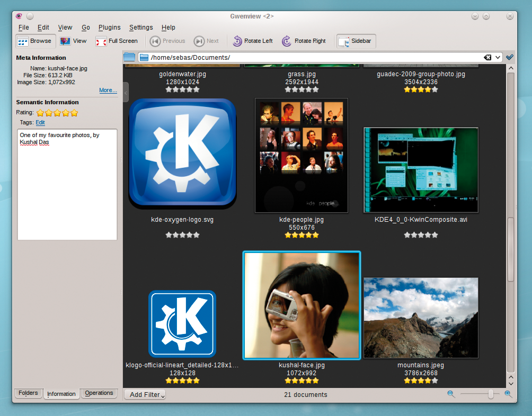
Task: Click rating stars under kushal-face.jpg
Action: [302, 381]
